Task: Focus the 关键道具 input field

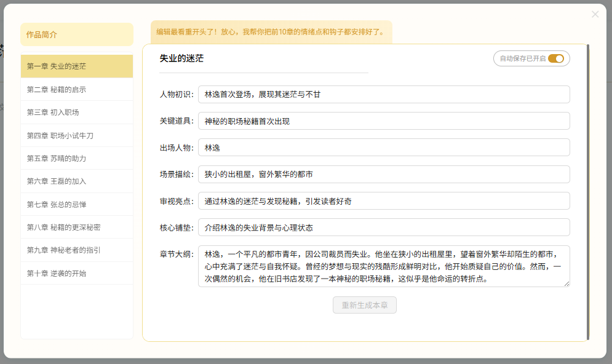Action: [384, 121]
